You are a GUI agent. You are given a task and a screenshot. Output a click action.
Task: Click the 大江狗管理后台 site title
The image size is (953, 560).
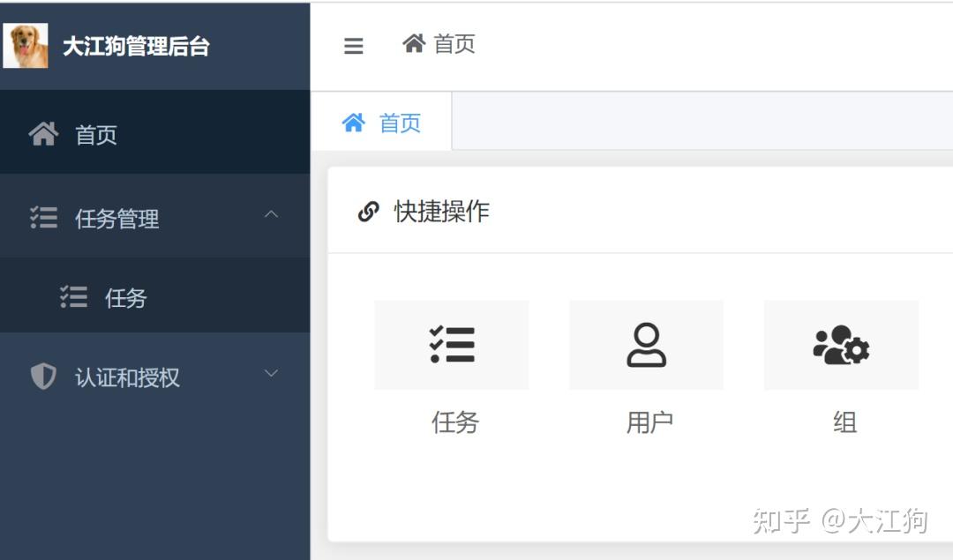(x=136, y=46)
